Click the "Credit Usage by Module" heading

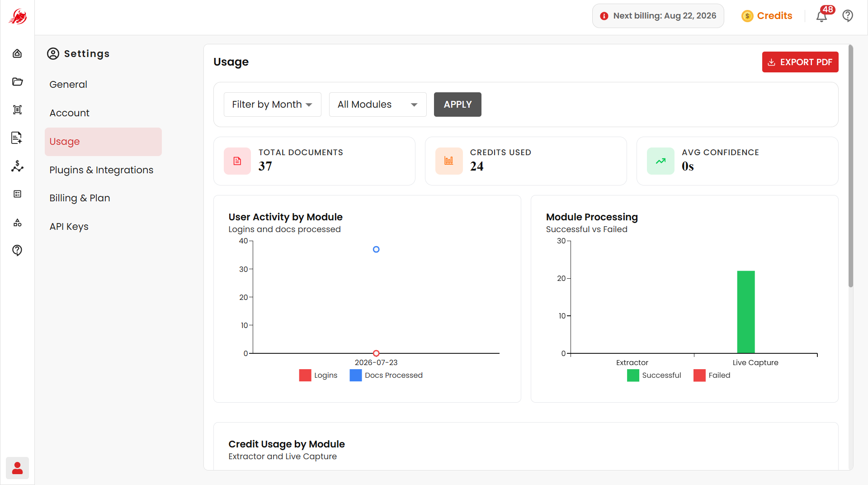point(287,444)
